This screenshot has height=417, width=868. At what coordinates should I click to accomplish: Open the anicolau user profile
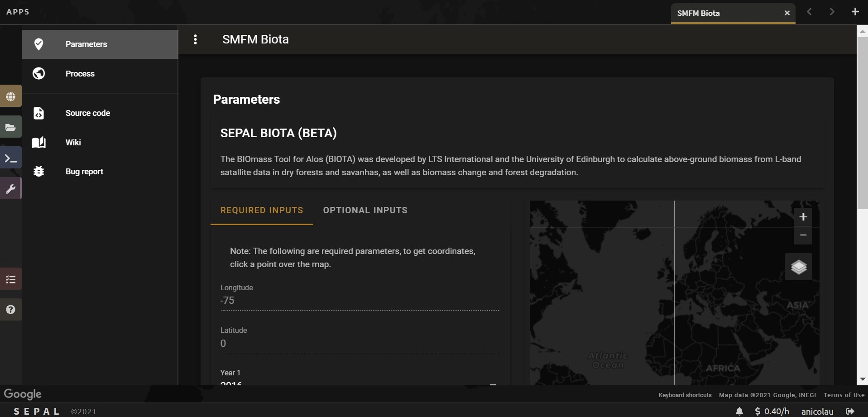817,412
